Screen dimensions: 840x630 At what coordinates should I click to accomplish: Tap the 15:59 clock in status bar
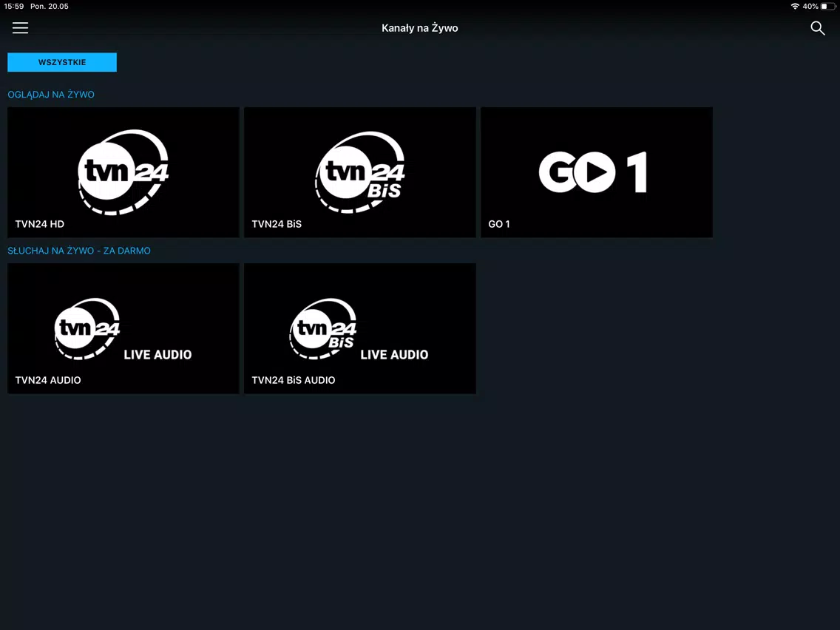point(14,7)
